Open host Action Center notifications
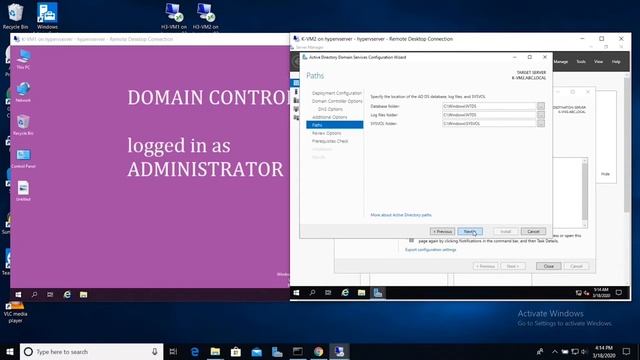Image resolution: width=640 pixels, height=360 pixels. tap(627, 351)
